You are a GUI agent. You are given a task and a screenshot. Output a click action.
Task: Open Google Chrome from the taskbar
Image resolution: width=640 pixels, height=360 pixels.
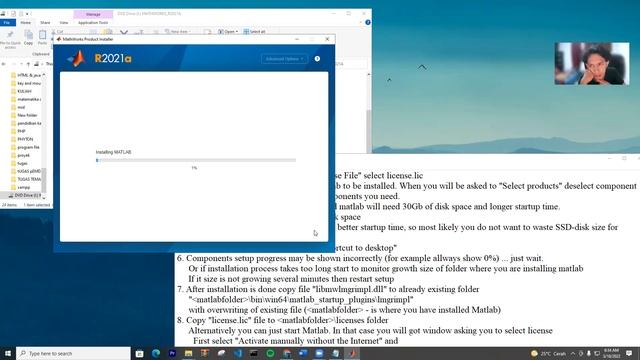tap(287, 353)
